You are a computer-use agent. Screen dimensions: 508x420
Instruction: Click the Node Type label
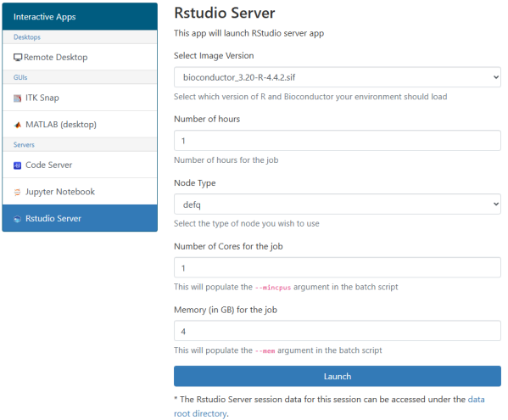click(x=195, y=183)
